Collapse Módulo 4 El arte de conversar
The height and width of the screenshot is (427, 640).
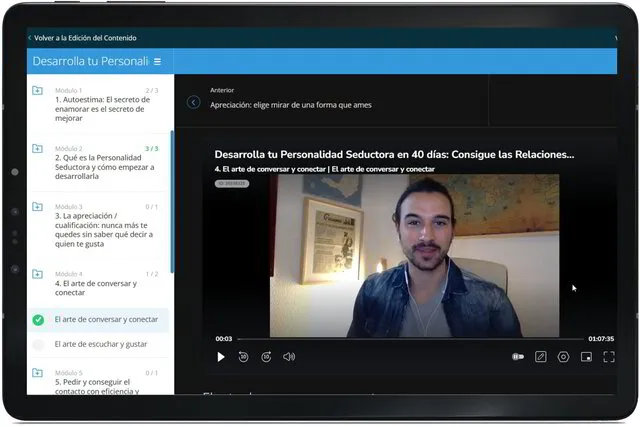pyautogui.click(x=38, y=274)
